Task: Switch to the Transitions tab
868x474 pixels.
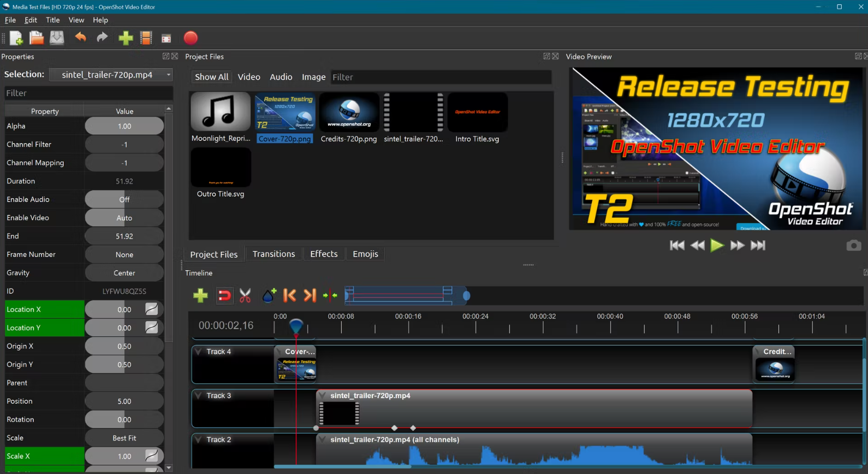Action: point(274,254)
